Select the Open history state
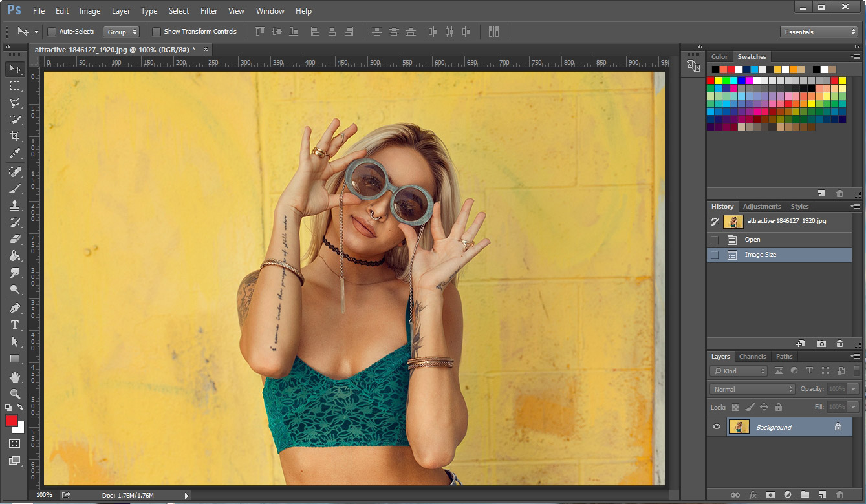866x504 pixels. 779,240
